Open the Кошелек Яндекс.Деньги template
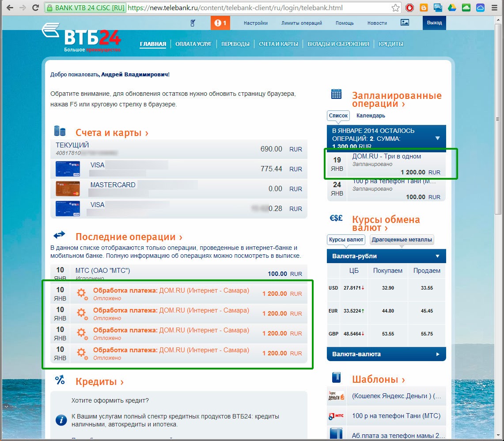This screenshot has width=504, height=441. pos(387,396)
